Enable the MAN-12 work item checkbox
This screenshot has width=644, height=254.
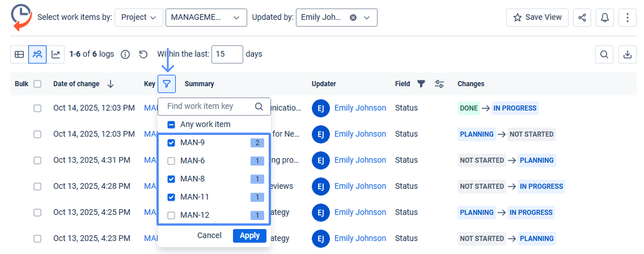[x=171, y=215]
